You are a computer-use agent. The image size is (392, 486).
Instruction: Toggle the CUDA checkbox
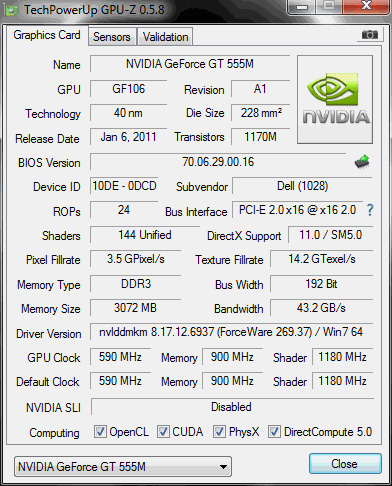click(163, 432)
